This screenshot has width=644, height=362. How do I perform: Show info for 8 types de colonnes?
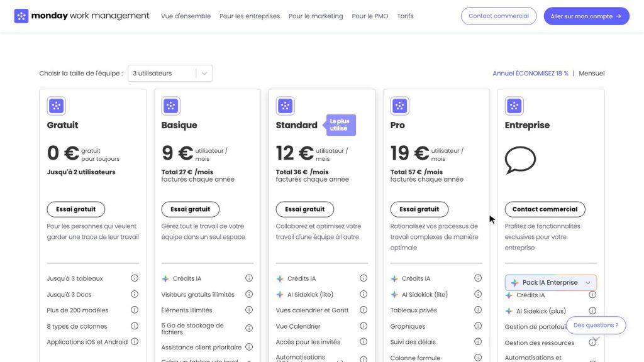point(135,326)
